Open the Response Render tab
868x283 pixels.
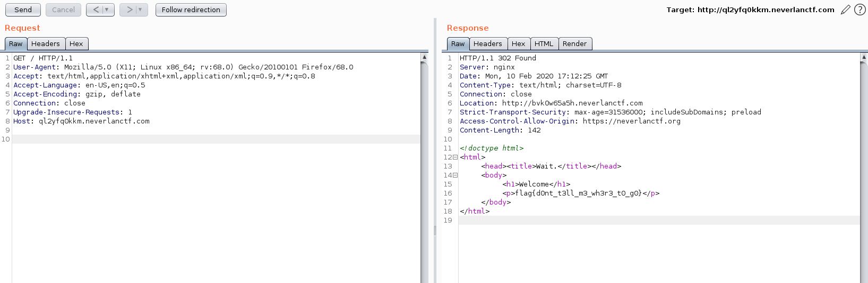click(575, 44)
